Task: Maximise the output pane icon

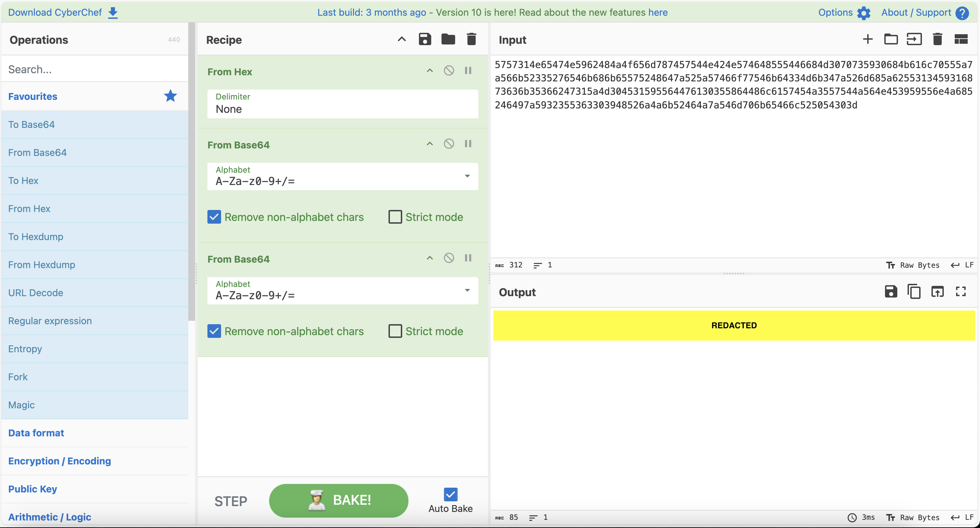Action: tap(961, 292)
